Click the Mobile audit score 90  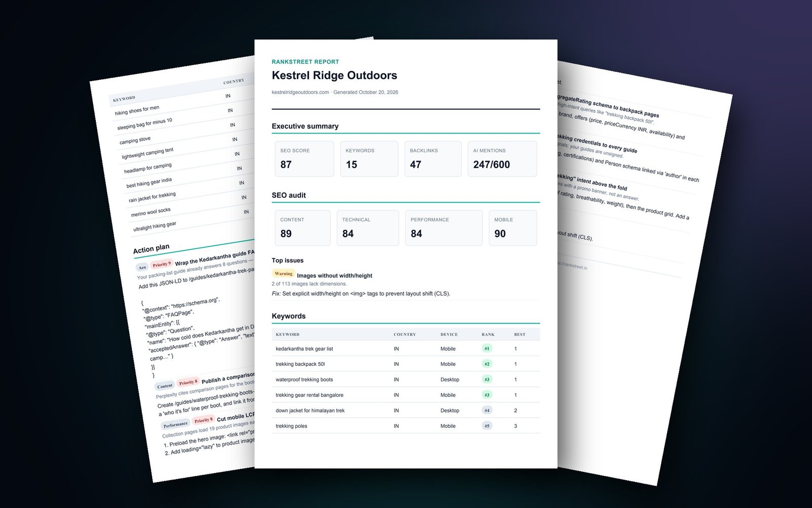pyautogui.click(x=513, y=228)
